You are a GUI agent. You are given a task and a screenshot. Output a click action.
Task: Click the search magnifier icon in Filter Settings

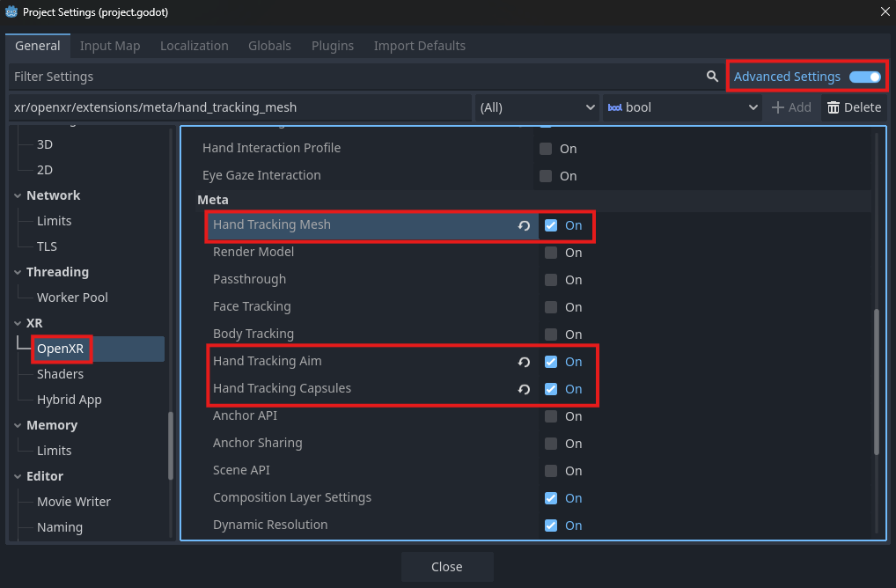tap(712, 77)
